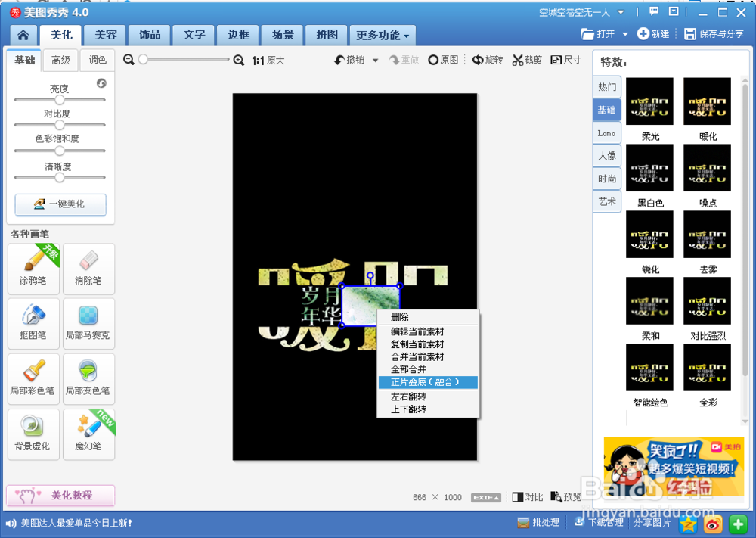Click the 亮度 brightness slider handle
The image size is (756, 538).
60,100
